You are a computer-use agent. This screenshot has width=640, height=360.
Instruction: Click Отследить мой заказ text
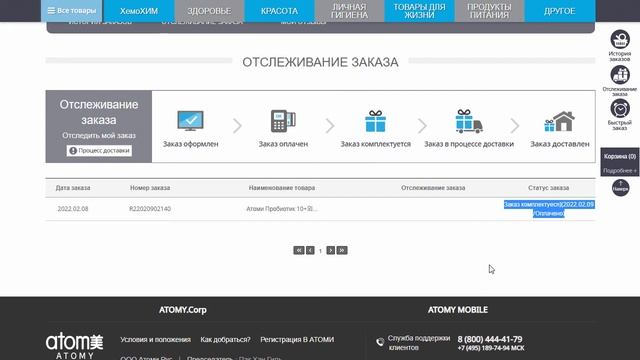[99, 136]
